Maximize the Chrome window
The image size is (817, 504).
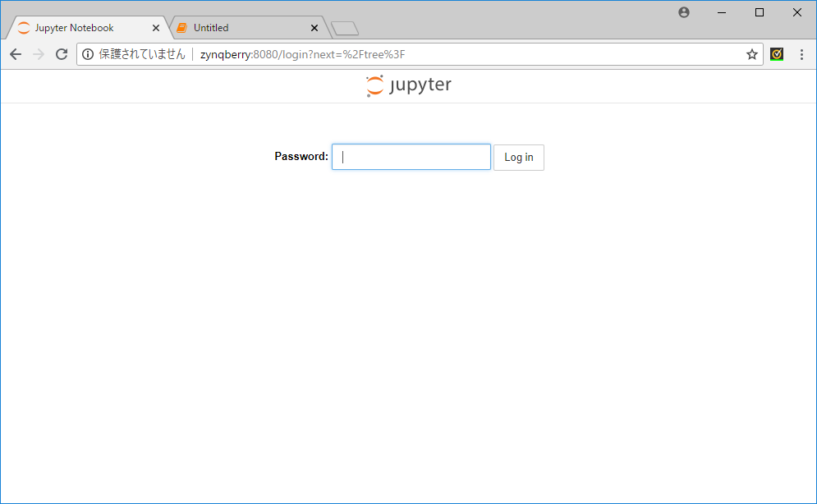pyautogui.click(x=760, y=12)
